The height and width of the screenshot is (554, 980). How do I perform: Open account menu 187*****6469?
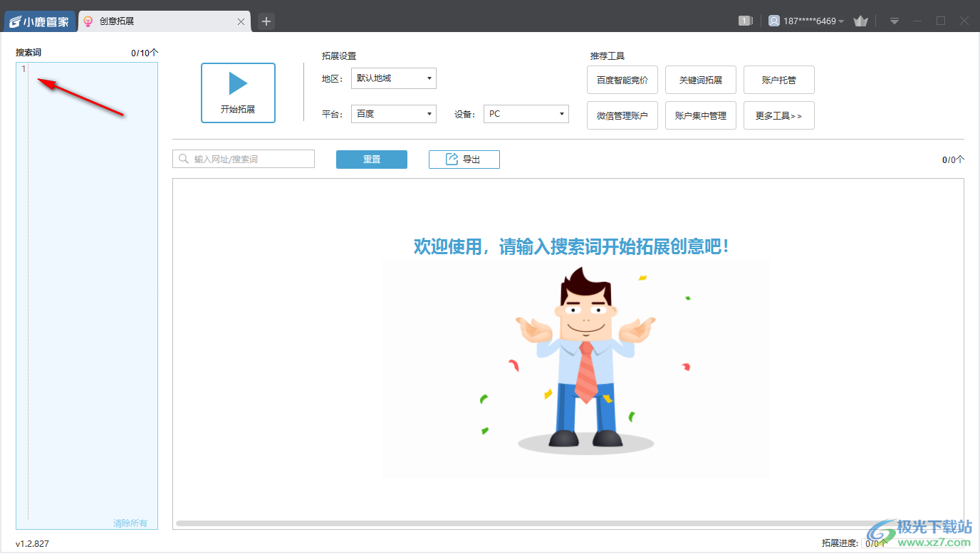pos(813,21)
